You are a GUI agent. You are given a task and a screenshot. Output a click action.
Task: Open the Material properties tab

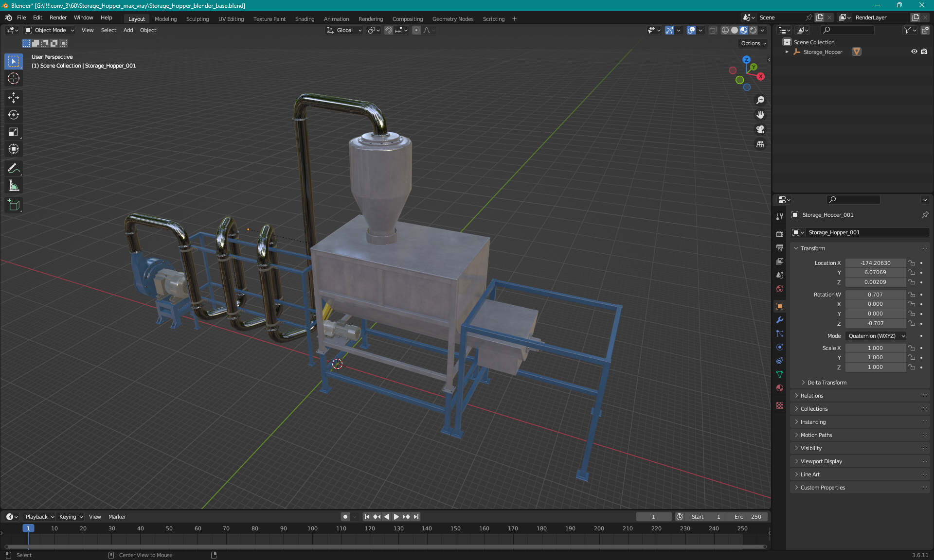(x=780, y=388)
